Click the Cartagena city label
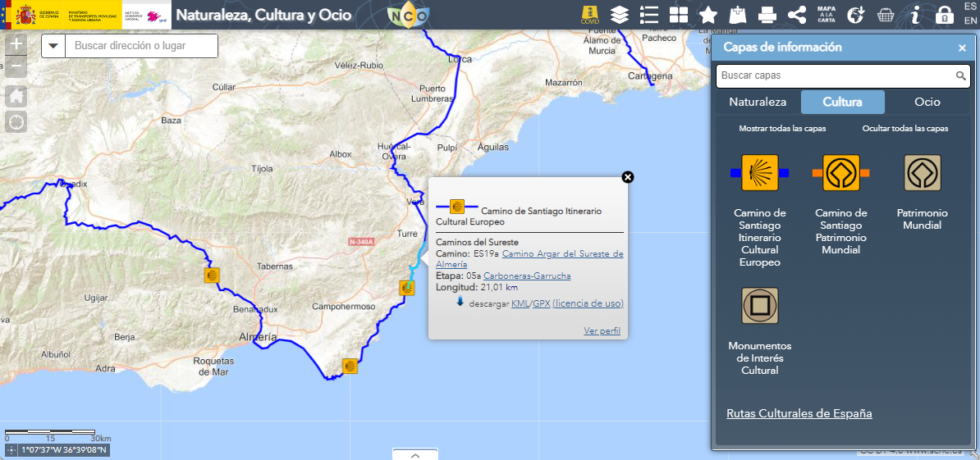The width and height of the screenshot is (980, 460). coord(651,76)
